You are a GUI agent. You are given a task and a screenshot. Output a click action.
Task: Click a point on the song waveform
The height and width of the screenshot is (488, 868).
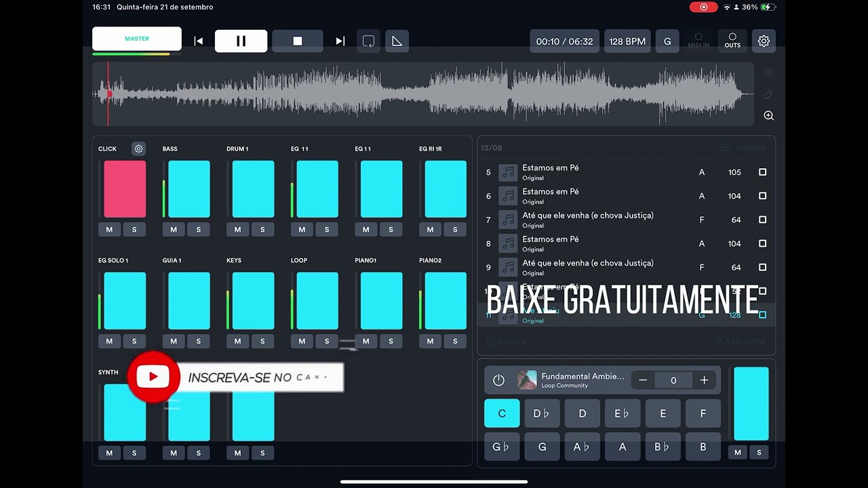[x=423, y=94]
